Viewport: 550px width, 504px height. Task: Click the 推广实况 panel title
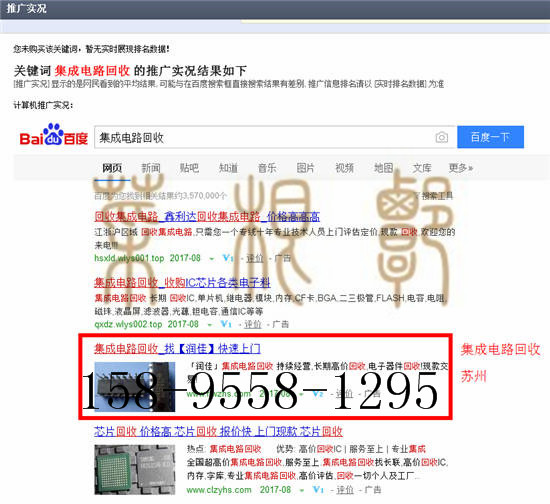(26, 8)
